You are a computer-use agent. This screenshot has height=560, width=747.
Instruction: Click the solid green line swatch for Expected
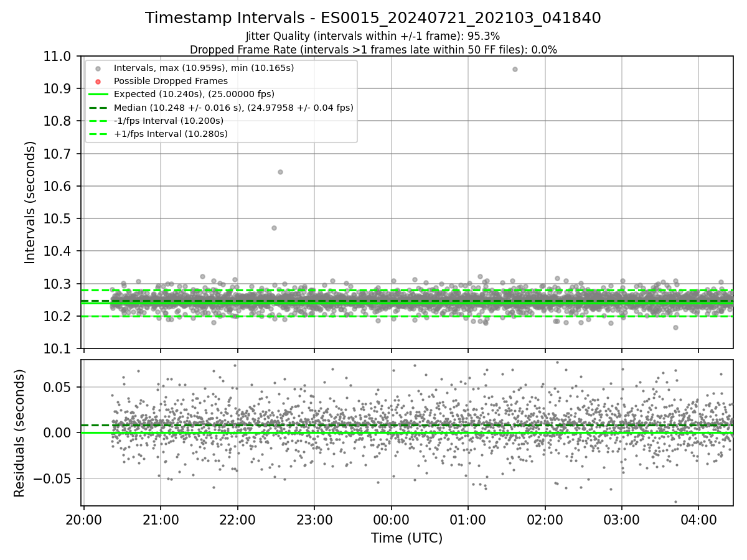click(98, 94)
